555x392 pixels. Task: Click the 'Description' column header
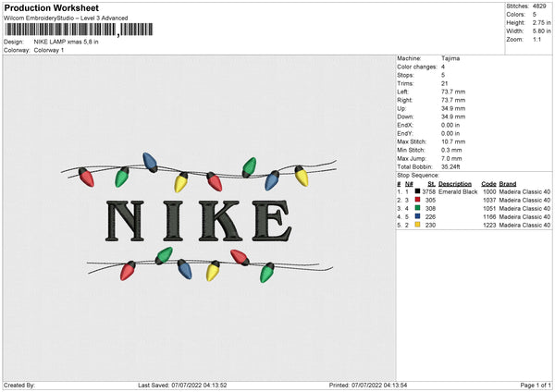tap(455, 184)
